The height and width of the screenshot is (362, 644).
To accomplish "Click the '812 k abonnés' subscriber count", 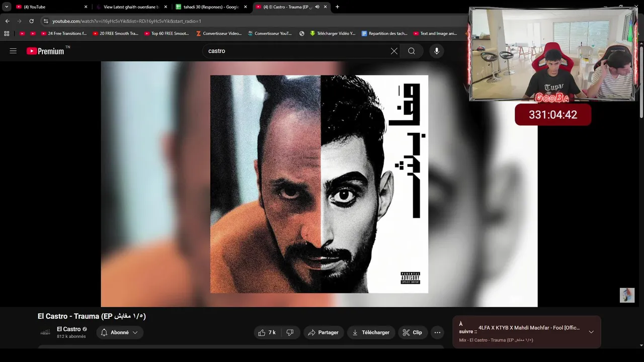I will click(x=71, y=336).
